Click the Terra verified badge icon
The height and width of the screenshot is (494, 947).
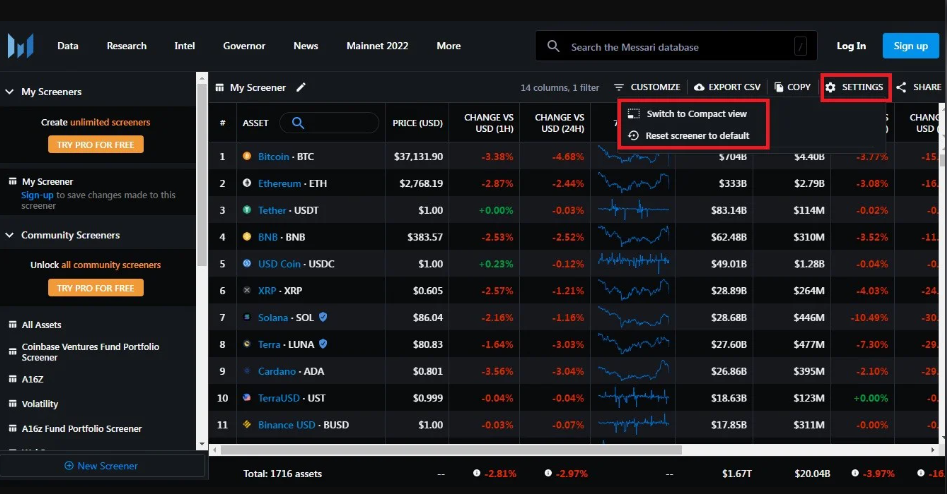(323, 344)
